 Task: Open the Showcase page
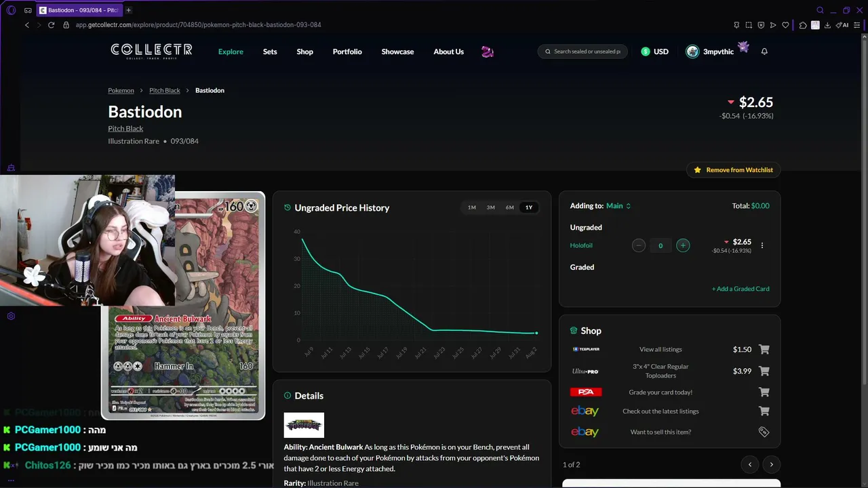tap(397, 52)
